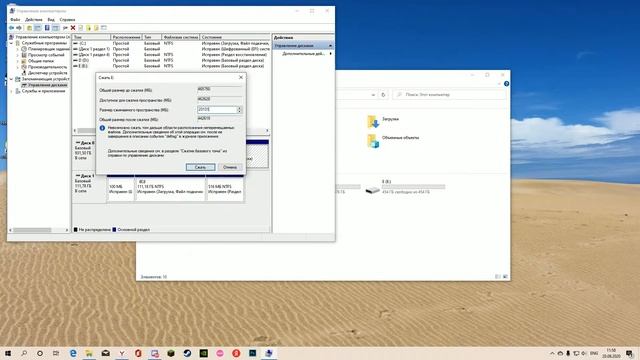
Task: Open taskbar Search magnifier
Action: [24, 353]
